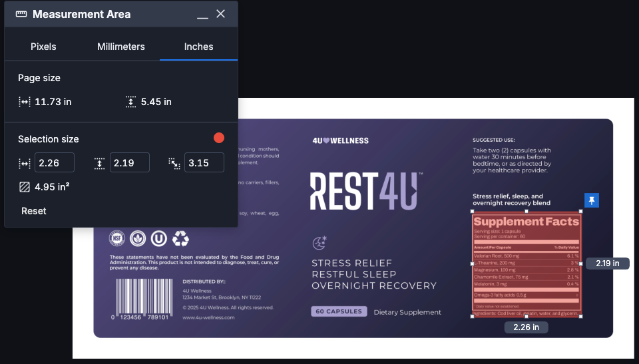
Task: Click the 2.19 in height label
Action: [x=608, y=264]
